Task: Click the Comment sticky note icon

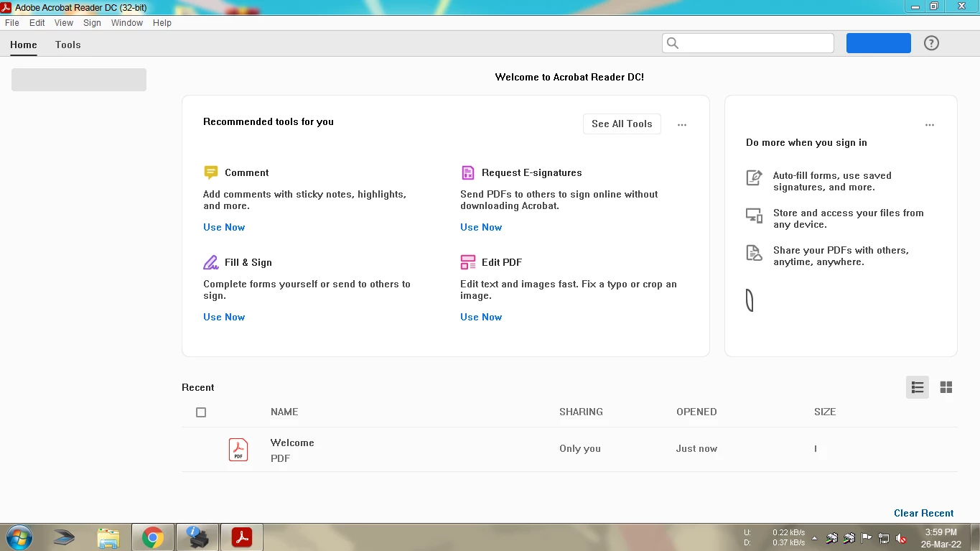Action: pyautogui.click(x=210, y=172)
